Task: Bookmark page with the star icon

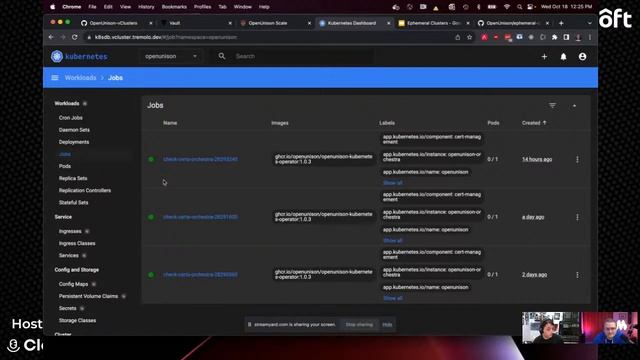Action: pos(469,37)
